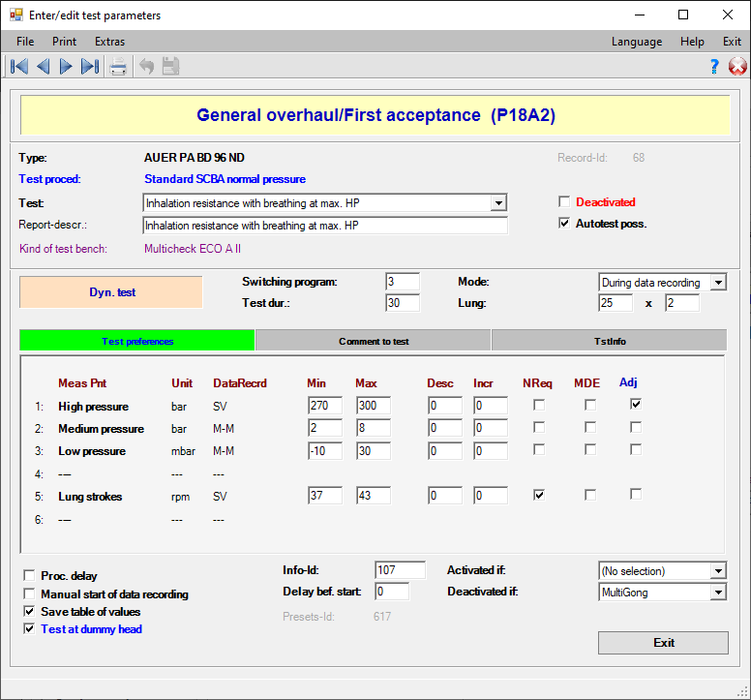Click the undo arrow toolbar icon
Screen dimensions: 751x700
[147, 67]
